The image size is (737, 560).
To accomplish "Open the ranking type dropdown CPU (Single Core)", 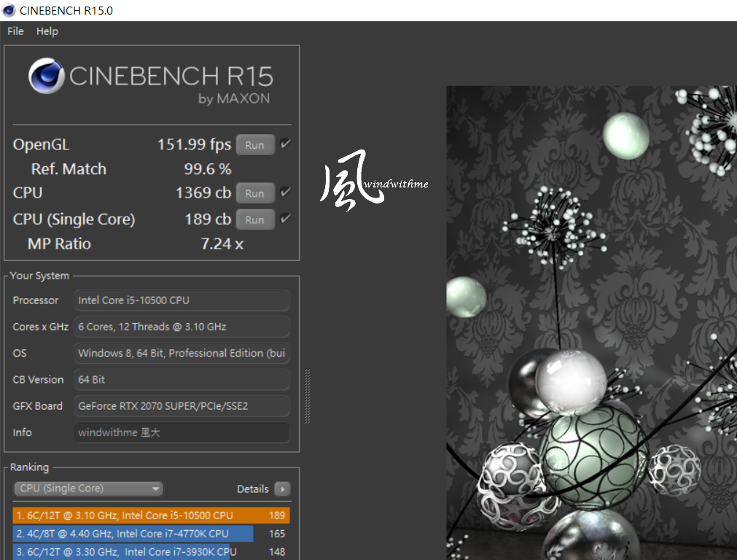I will 88,489.
